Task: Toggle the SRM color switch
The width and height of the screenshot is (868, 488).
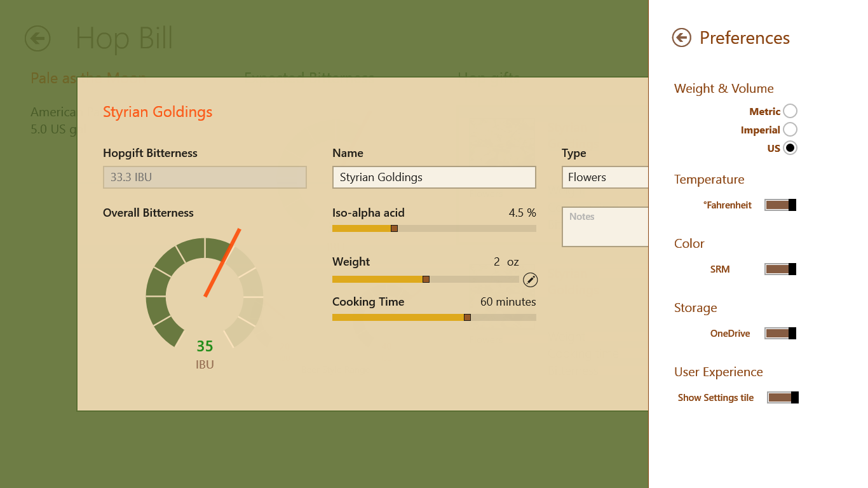Action: click(780, 269)
